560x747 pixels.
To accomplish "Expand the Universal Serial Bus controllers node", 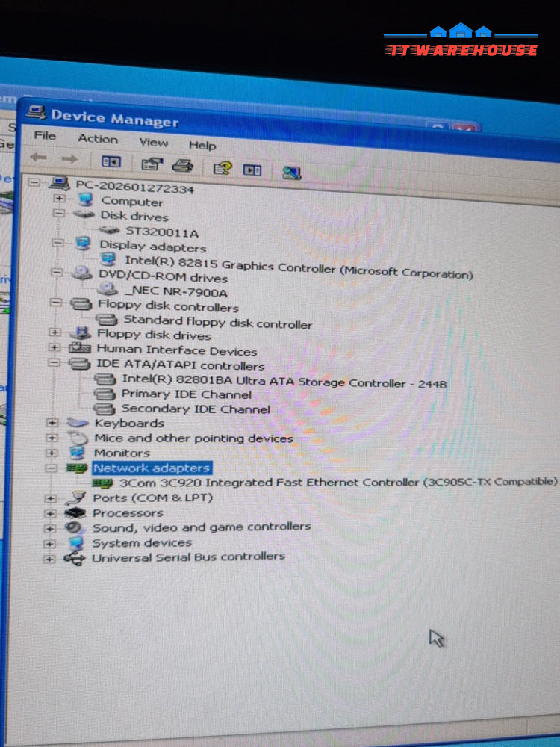I will coord(49,559).
